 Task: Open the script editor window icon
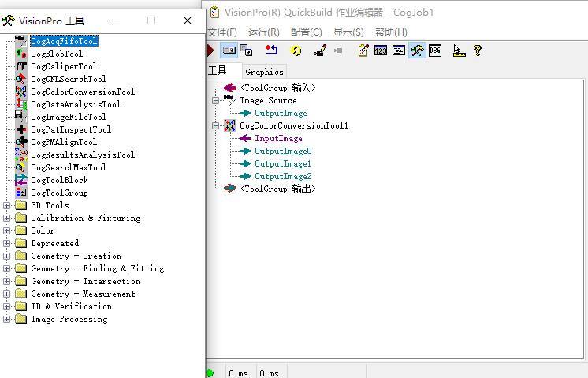point(399,51)
